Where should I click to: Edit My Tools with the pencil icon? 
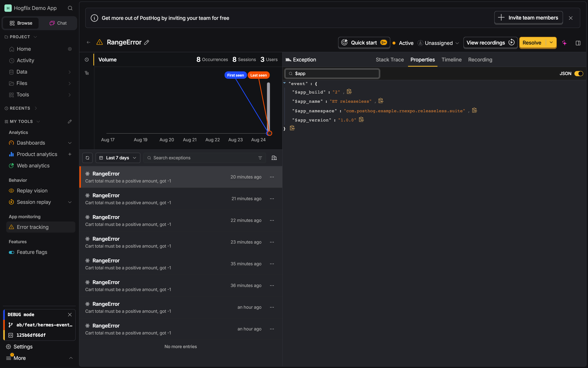coord(70,121)
